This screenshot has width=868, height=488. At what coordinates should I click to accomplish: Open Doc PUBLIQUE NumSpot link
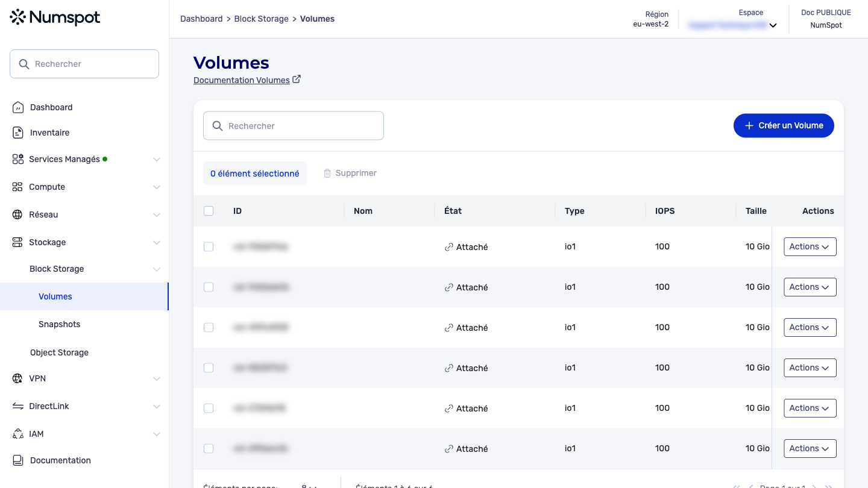pos(826,19)
